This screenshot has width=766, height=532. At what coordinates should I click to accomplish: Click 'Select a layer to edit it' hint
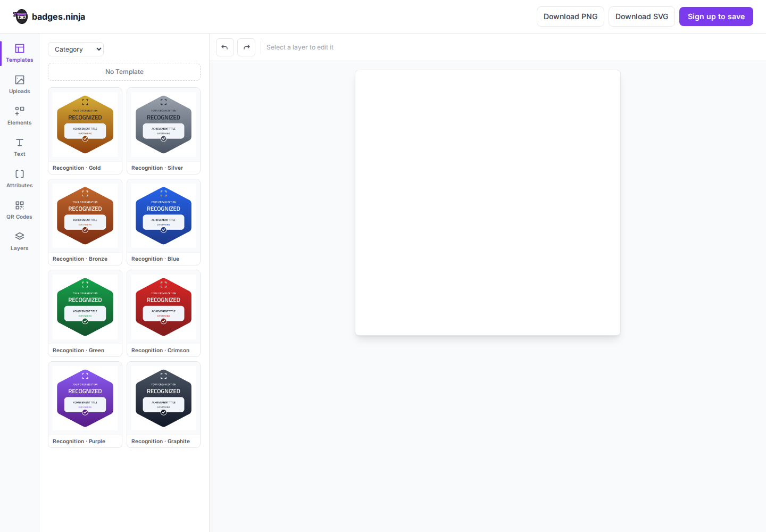300,47
